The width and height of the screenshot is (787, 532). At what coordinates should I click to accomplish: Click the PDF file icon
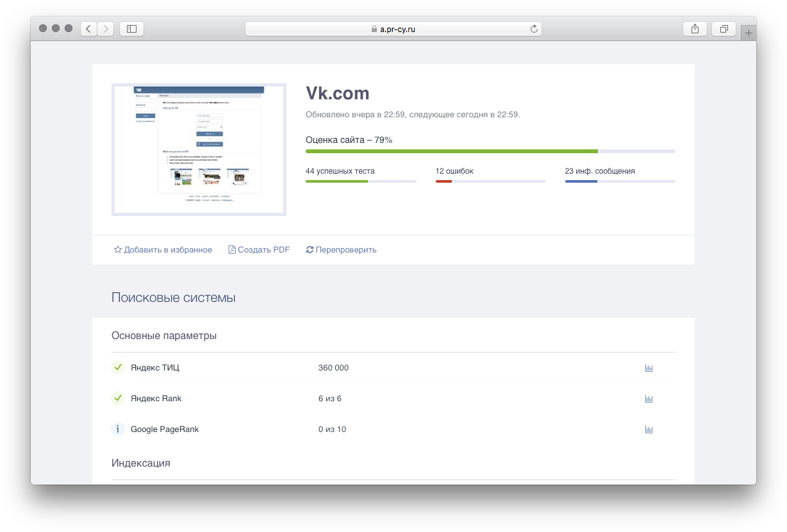[232, 250]
